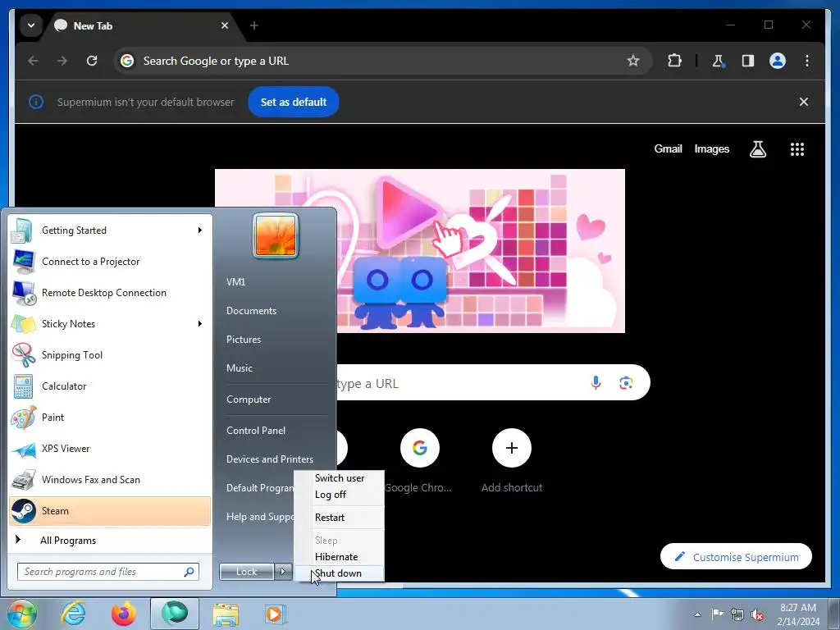Viewport: 840px width, 630px height.
Task: Toggle the browser side panel
Action: click(x=748, y=61)
